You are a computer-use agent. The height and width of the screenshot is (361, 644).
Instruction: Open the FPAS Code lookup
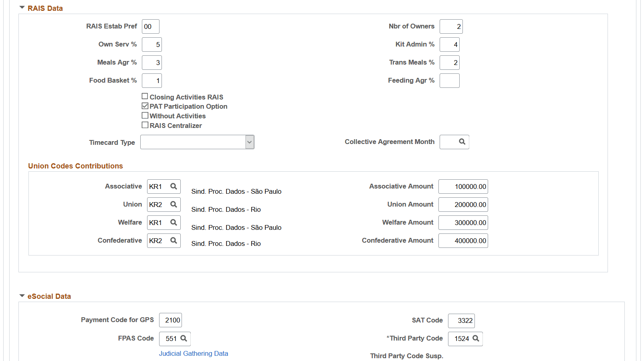[x=183, y=339]
